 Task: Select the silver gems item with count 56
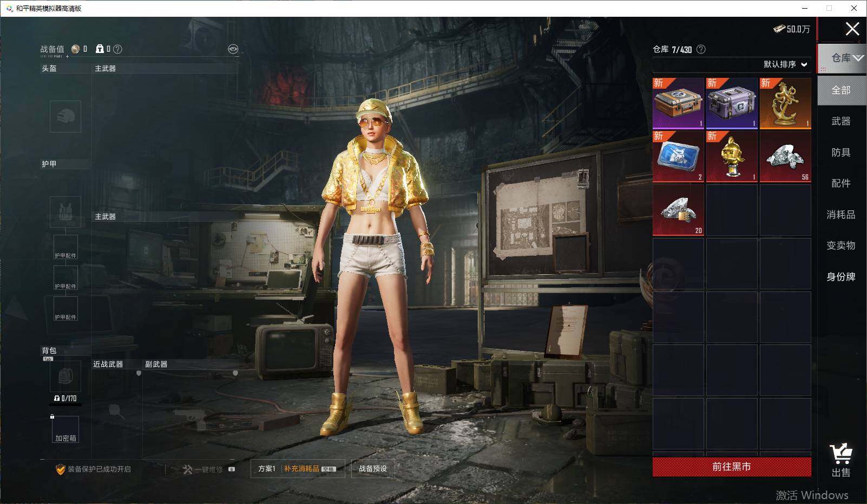tap(785, 157)
